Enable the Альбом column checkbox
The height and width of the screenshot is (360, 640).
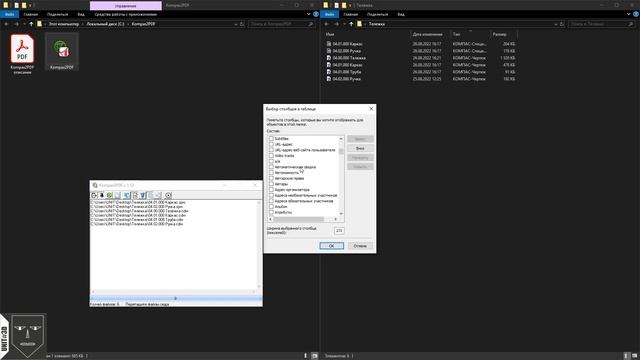[271, 207]
